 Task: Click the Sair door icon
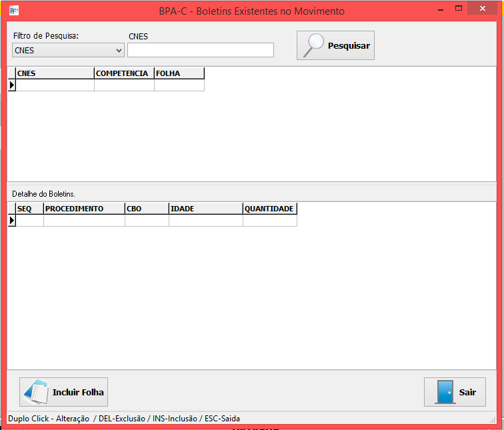445,392
